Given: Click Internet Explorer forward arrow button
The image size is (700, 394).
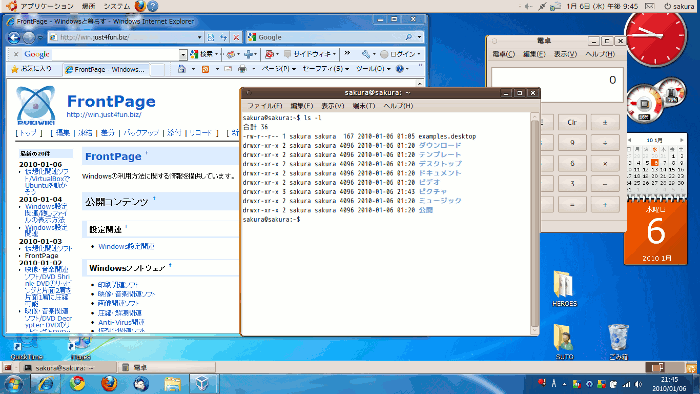Looking at the screenshot, I should (29, 37).
